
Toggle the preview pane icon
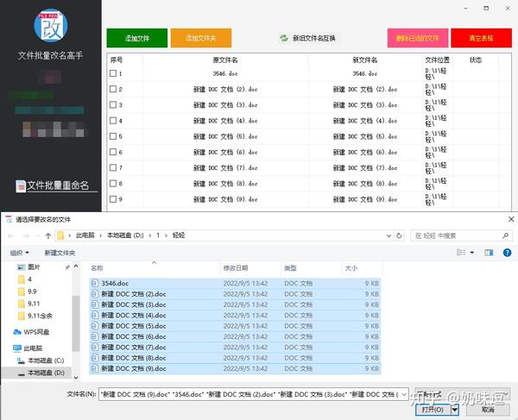pyautogui.click(x=489, y=253)
